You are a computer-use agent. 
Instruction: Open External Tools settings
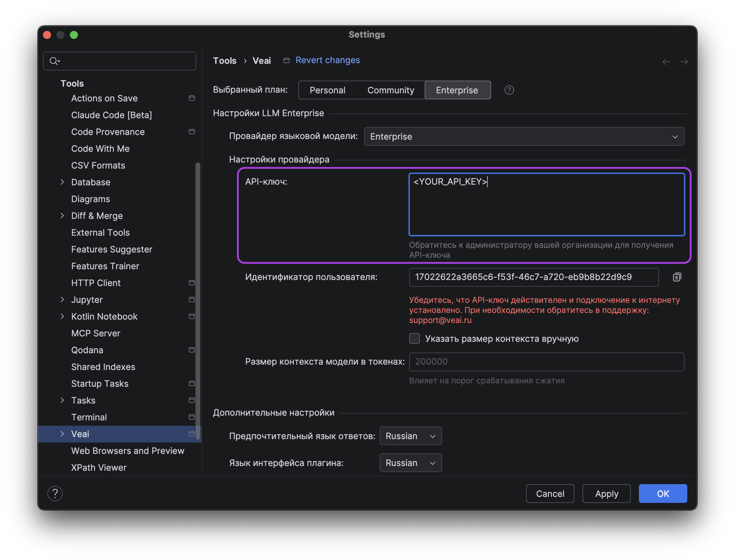[x=100, y=232]
